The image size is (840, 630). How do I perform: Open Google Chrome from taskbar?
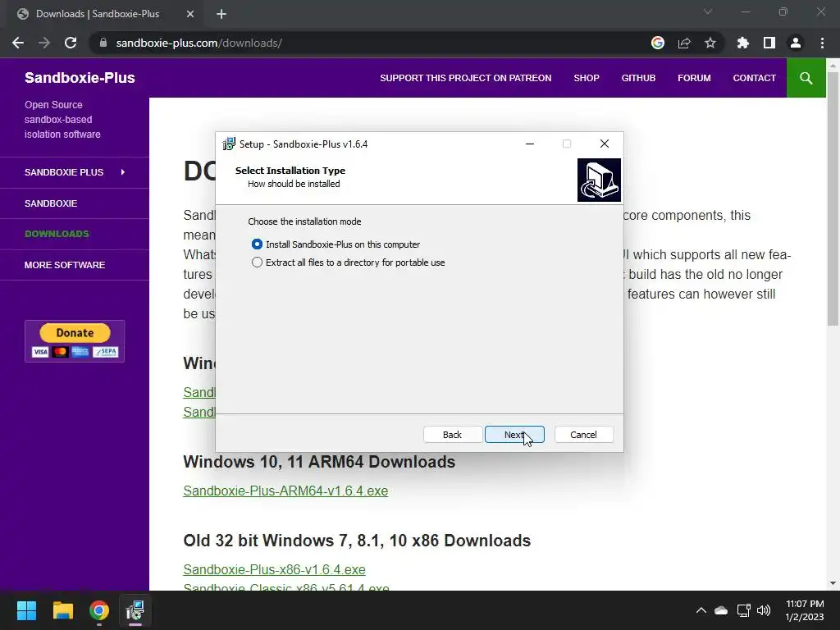[99, 610]
